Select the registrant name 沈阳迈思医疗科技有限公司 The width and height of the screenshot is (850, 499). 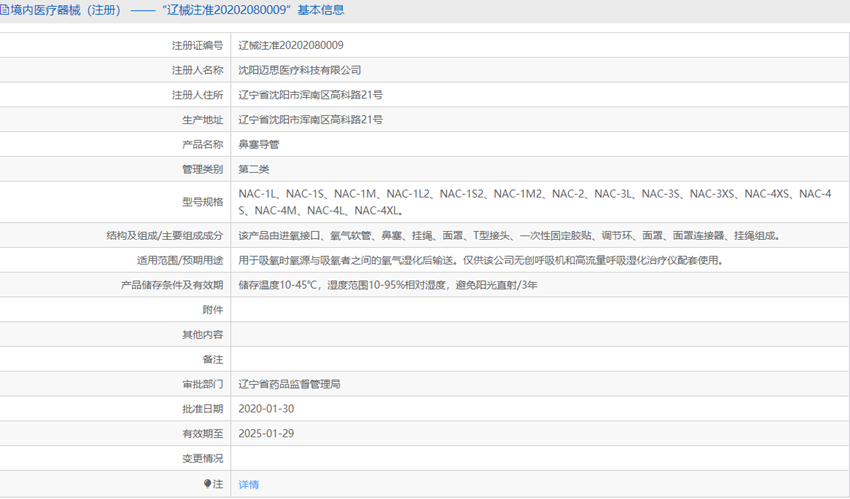pyautogui.click(x=300, y=70)
